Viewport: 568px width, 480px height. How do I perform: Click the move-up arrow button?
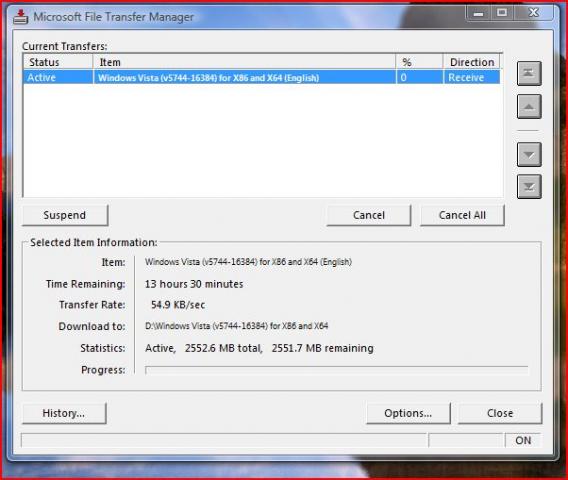[529, 107]
